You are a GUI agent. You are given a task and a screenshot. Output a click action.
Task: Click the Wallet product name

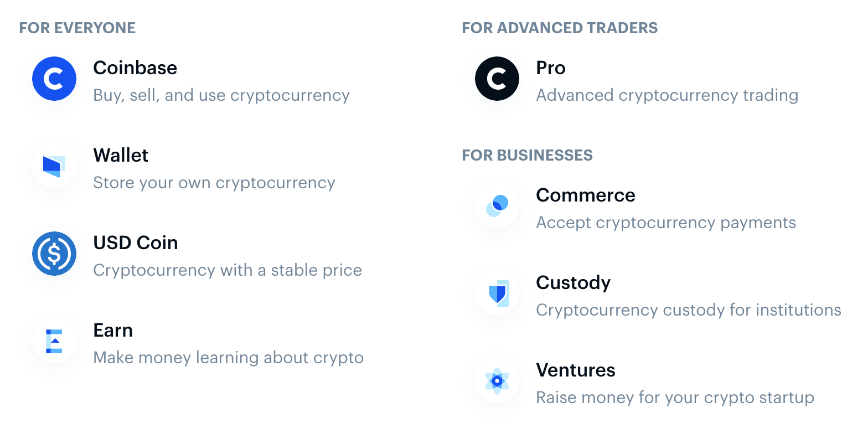point(121,155)
